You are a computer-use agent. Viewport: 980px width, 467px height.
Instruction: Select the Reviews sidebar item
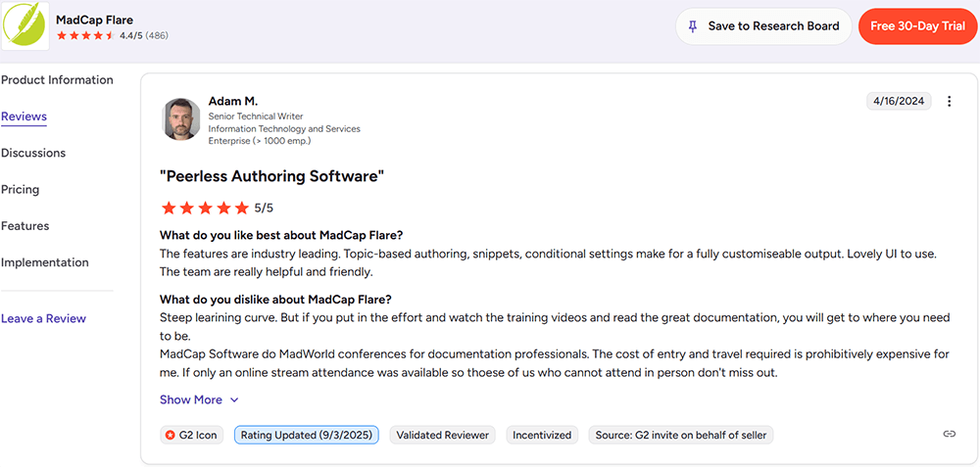[24, 117]
